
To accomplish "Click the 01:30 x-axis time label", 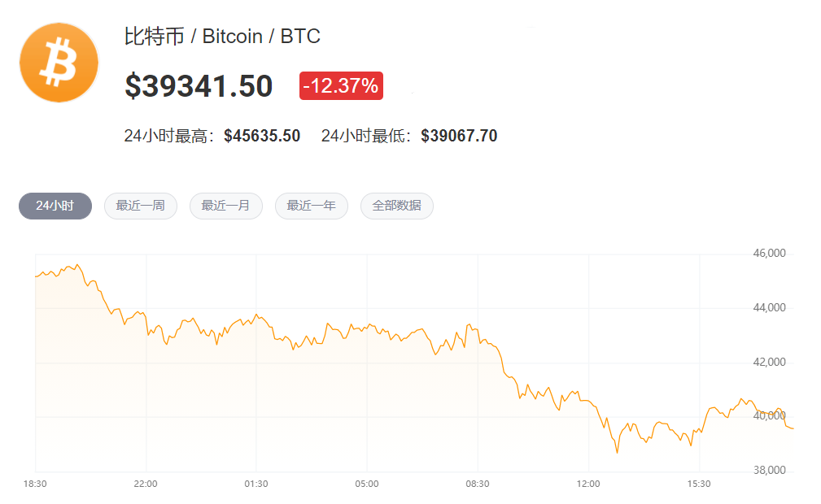I will [256, 484].
